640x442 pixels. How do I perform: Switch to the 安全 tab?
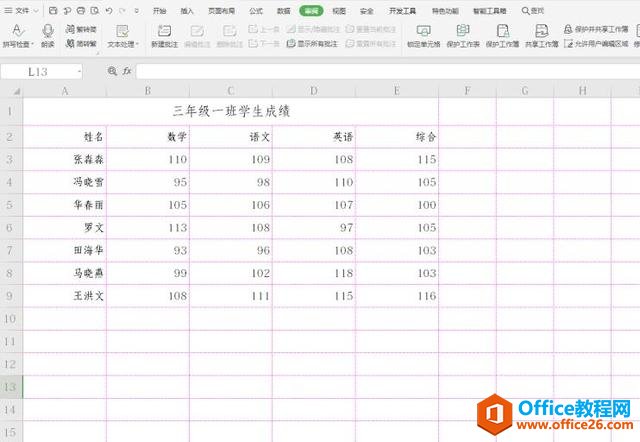point(367,11)
